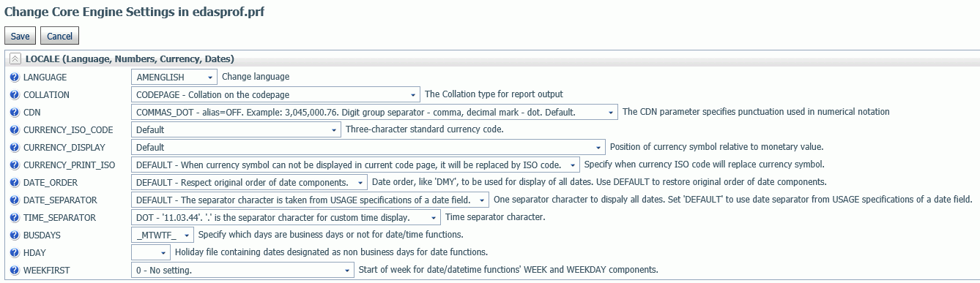
Task: Click help icon for CURRENCY_ISO_CODE
Action: point(15,129)
